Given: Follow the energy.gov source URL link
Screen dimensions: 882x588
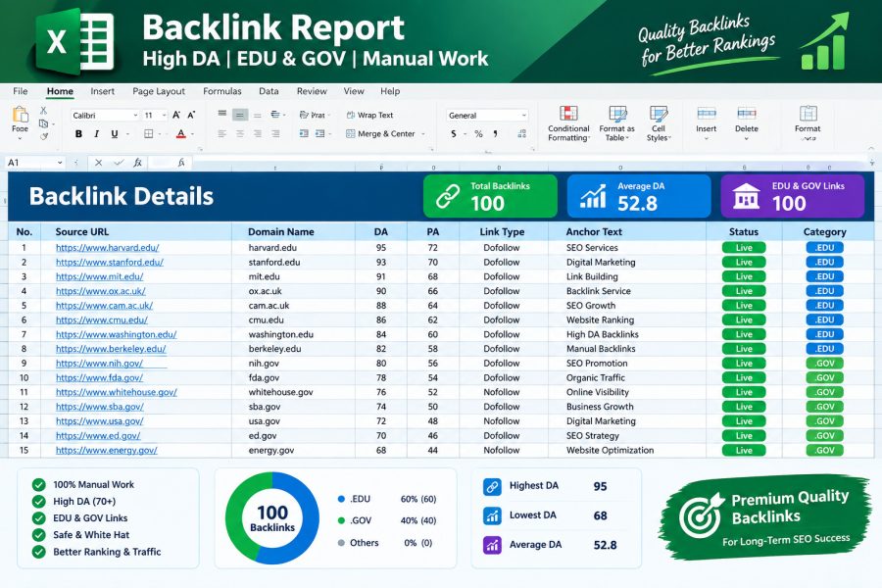Looking at the screenshot, I should tap(106, 450).
